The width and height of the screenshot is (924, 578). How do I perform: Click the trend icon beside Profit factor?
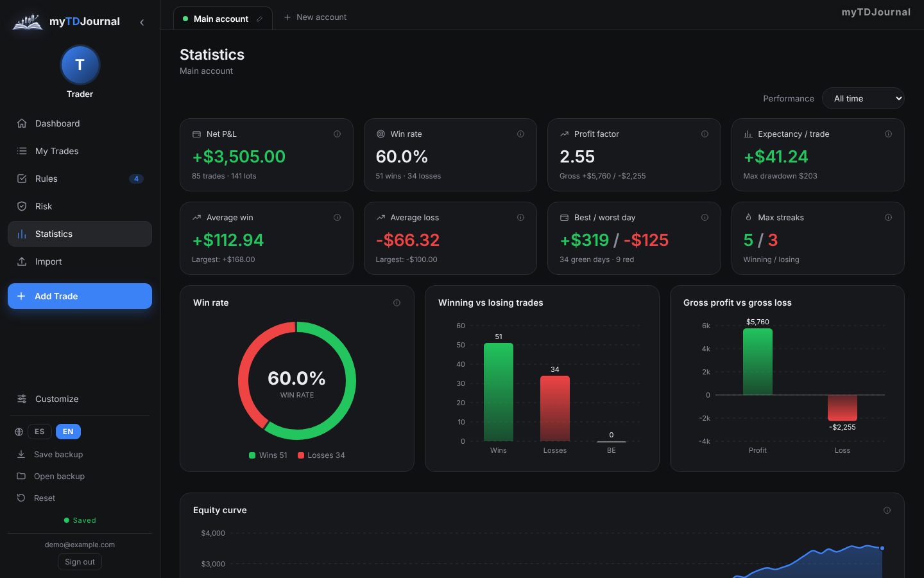(564, 134)
